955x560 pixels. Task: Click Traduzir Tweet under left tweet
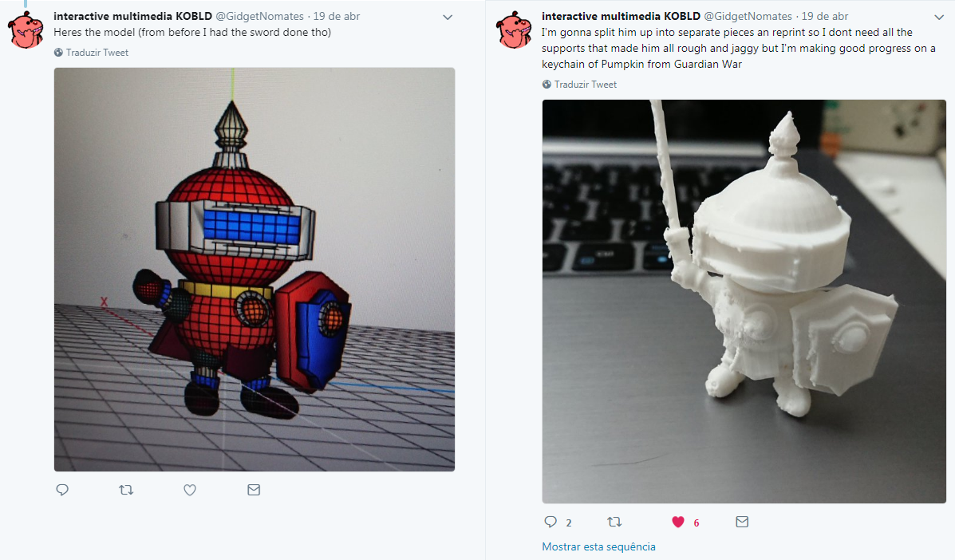point(92,53)
